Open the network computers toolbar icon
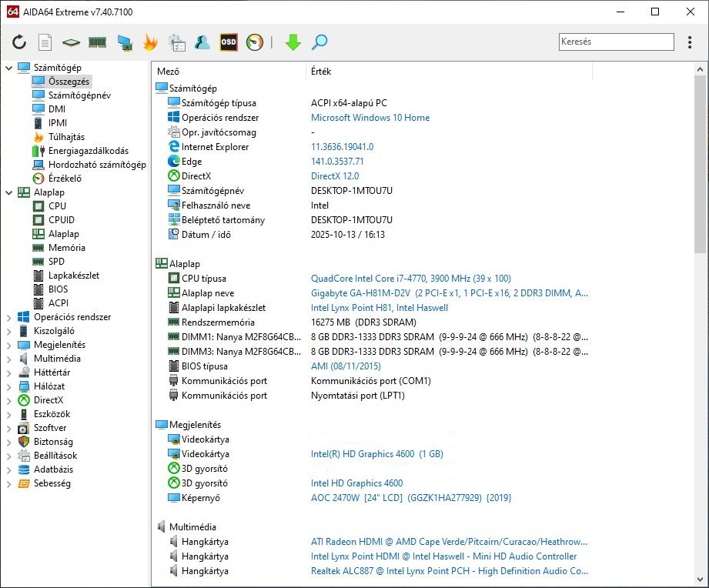Screen dimensions: 709x588 coord(125,42)
